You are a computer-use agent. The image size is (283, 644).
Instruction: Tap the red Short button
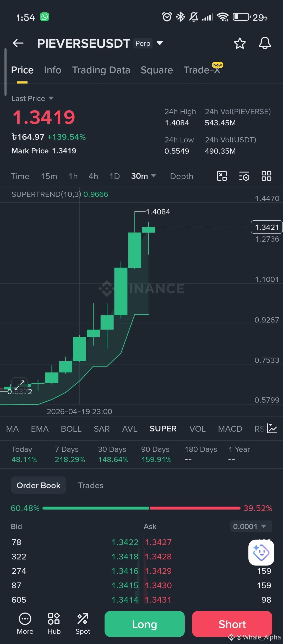(x=232, y=624)
